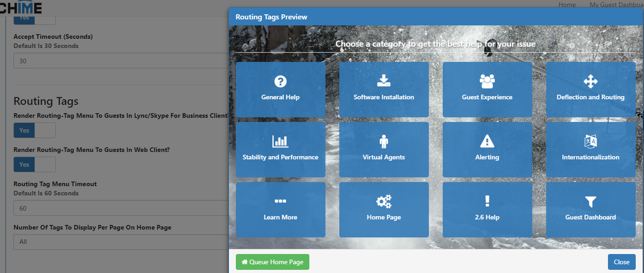644x273 pixels.
Task: Click the question mark icon on General Help
Action: click(x=280, y=82)
